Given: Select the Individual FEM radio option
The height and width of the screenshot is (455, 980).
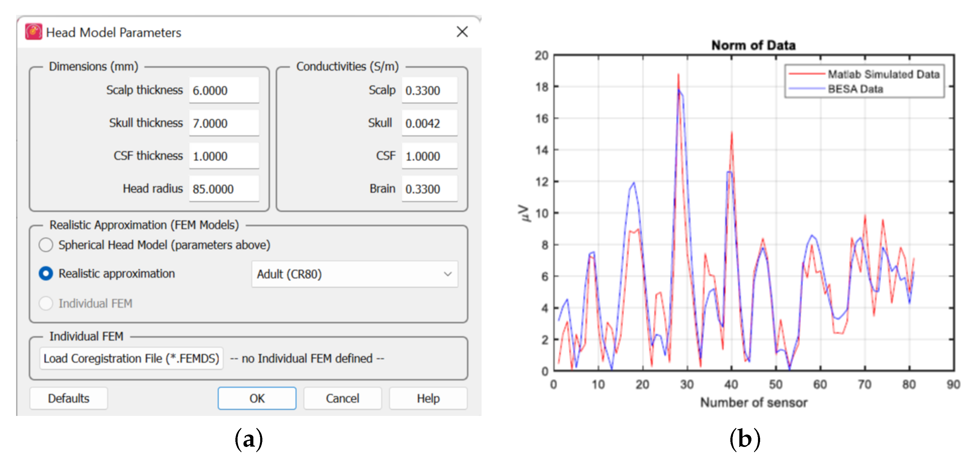Looking at the screenshot, I should coord(46,304).
